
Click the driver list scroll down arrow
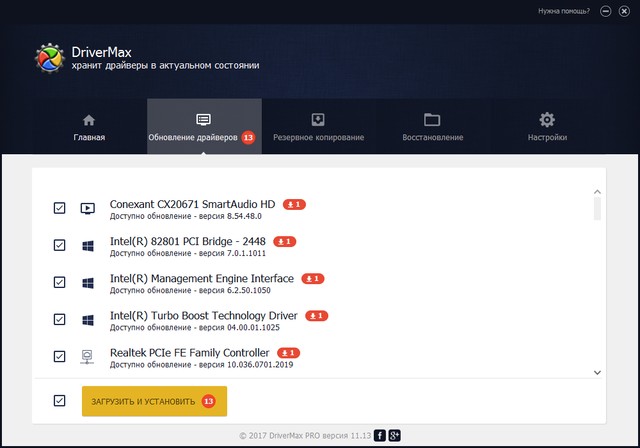tap(597, 373)
